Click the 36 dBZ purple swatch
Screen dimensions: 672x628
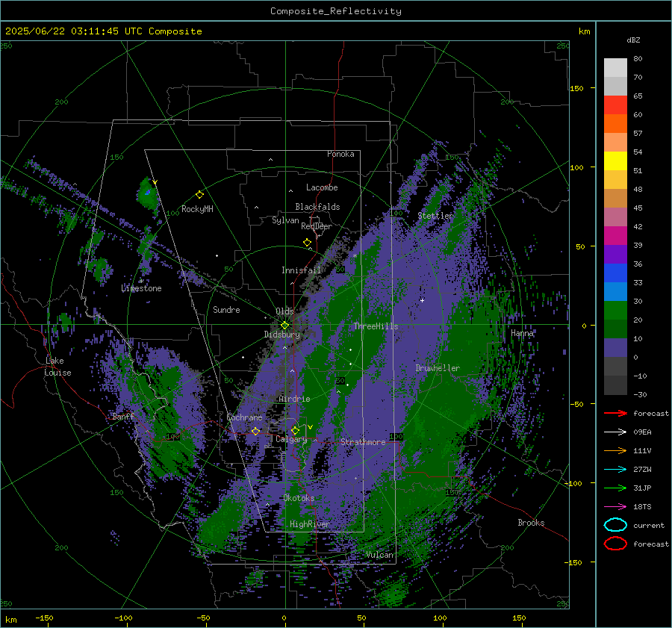pyautogui.click(x=615, y=254)
